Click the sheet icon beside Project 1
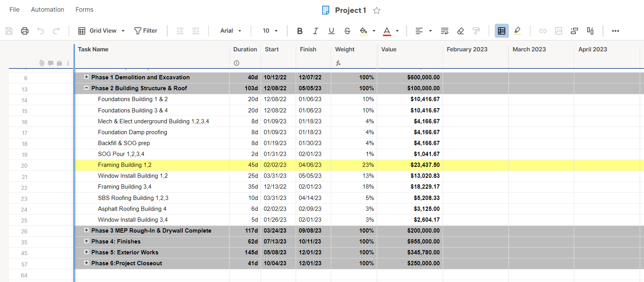644x282 pixels. pos(326,10)
